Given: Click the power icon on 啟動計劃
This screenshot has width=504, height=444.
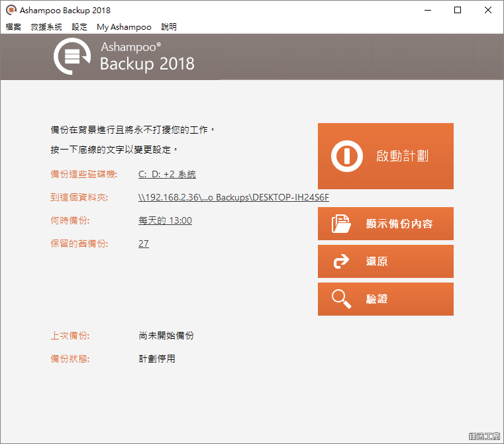Looking at the screenshot, I should [x=347, y=156].
